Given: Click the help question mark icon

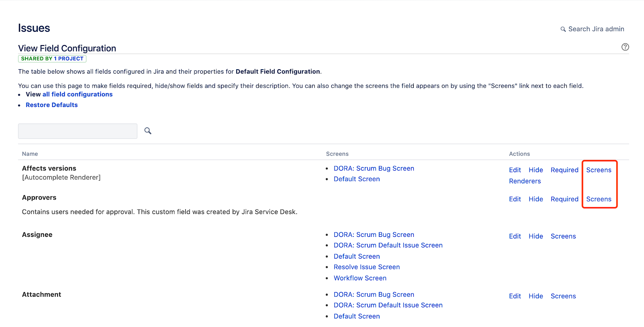Looking at the screenshot, I should (625, 47).
